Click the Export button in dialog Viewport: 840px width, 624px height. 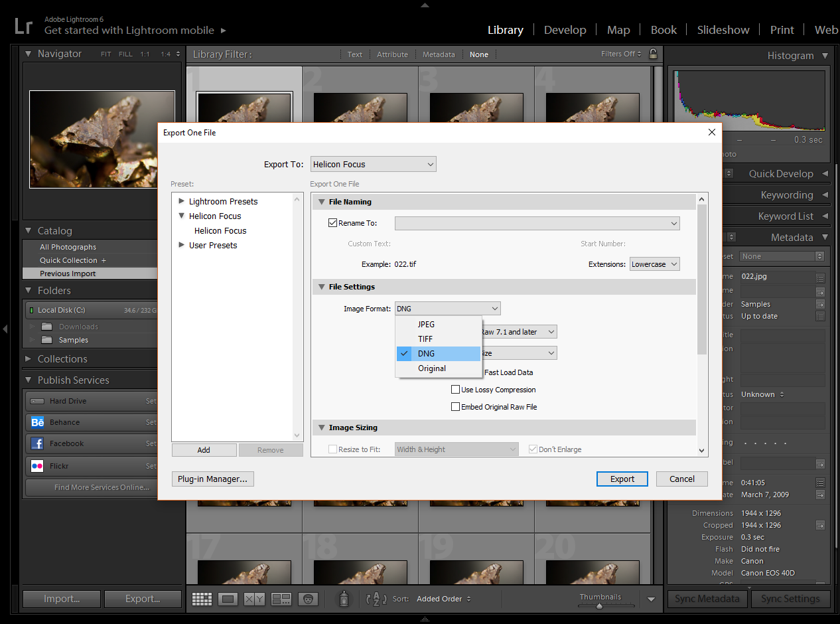point(622,479)
